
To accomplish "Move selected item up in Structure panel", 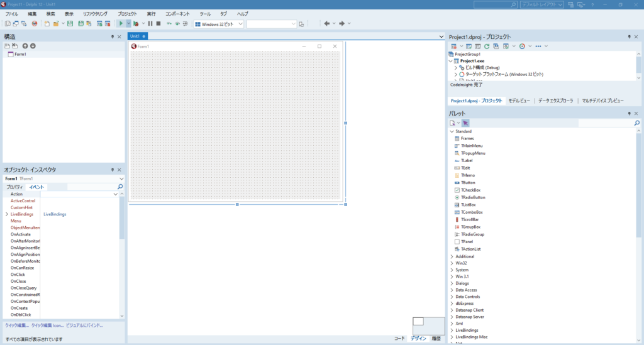I will coord(25,46).
